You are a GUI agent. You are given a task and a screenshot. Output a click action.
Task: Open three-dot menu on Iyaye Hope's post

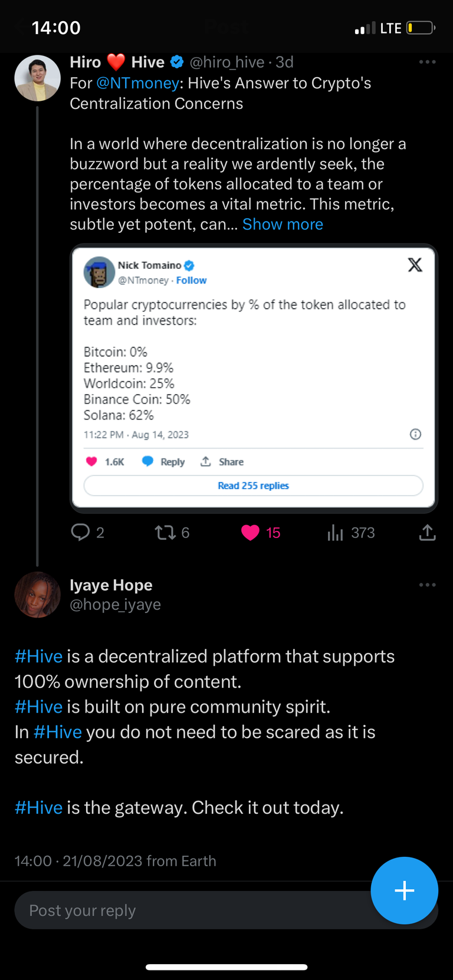click(427, 585)
